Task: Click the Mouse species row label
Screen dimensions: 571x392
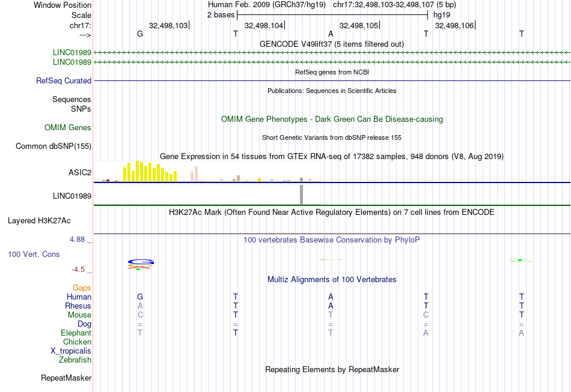Action: [79, 315]
